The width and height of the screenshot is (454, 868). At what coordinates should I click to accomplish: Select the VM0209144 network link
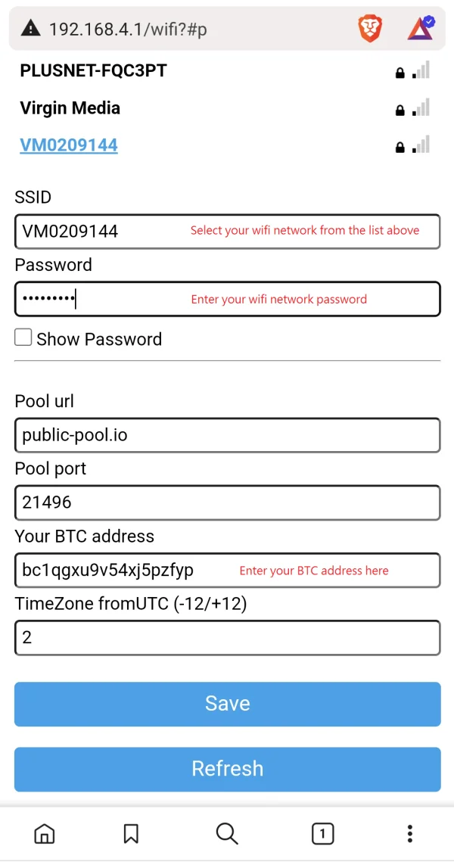point(69,145)
